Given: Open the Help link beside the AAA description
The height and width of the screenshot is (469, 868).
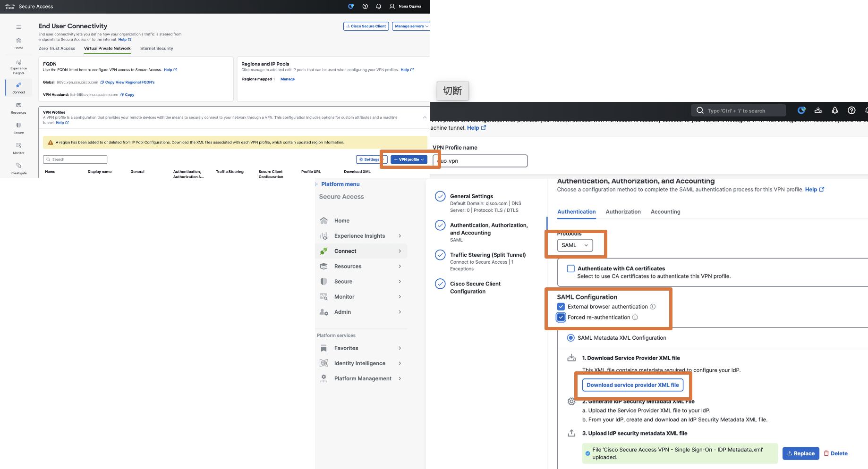Looking at the screenshot, I should (815, 190).
